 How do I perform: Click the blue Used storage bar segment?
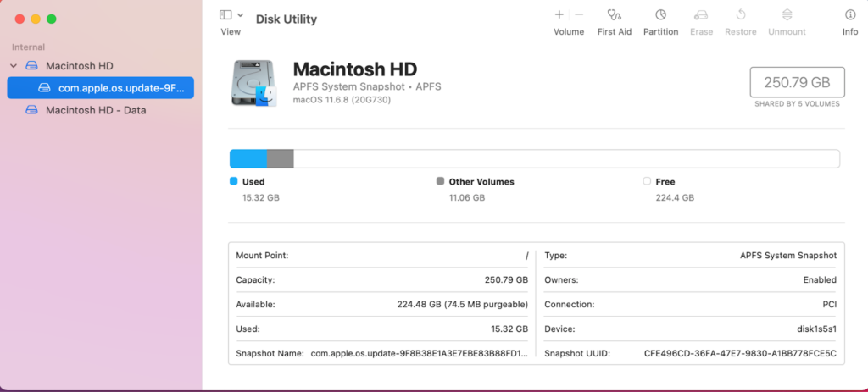[x=248, y=159]
